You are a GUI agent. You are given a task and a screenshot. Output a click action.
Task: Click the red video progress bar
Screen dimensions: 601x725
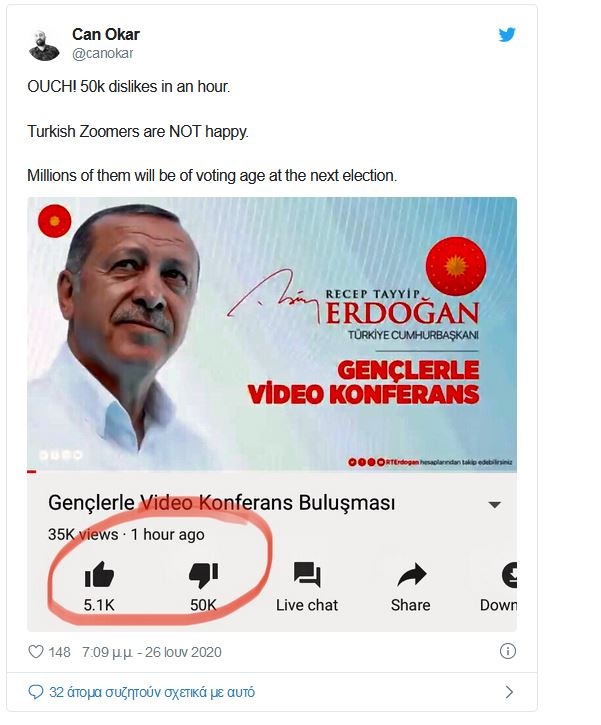click(32, 472)
